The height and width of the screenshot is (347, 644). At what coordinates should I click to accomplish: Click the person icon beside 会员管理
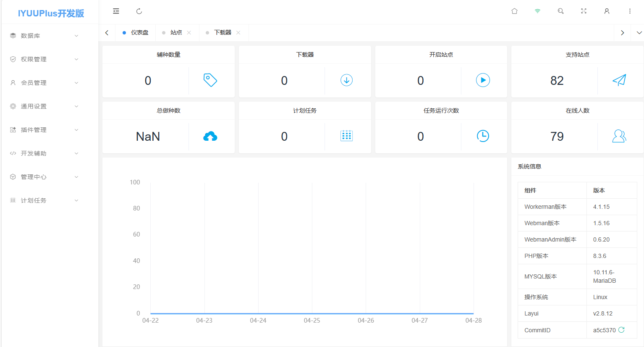(13, 83)
